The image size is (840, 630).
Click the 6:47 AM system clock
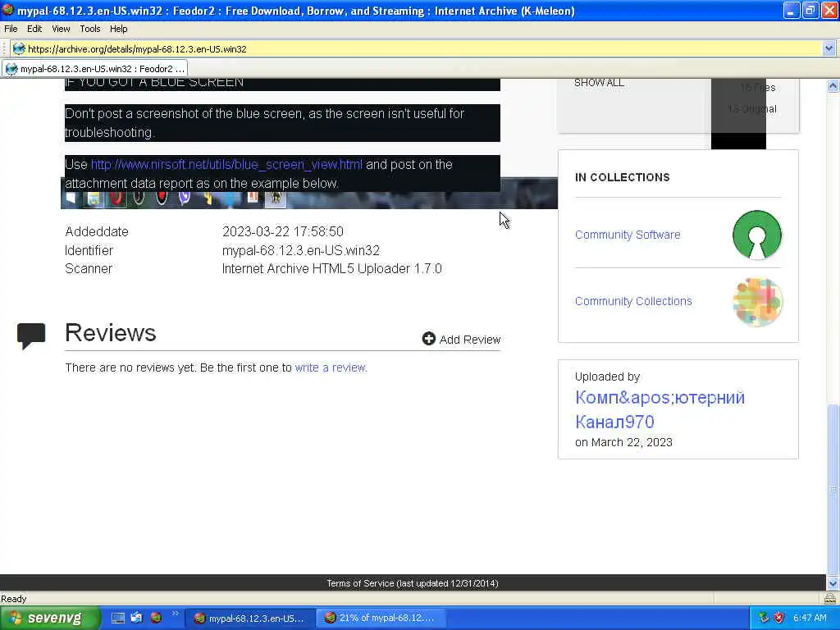click(x=810, y=618)
